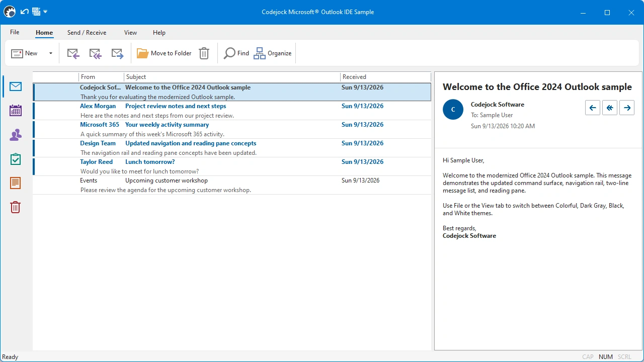Switch to the Home tab

tap(44, 33)
